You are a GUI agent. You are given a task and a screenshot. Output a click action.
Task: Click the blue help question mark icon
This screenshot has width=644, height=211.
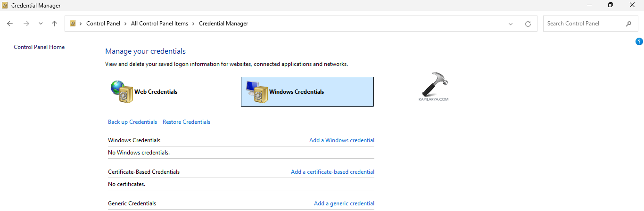[639, 41]
